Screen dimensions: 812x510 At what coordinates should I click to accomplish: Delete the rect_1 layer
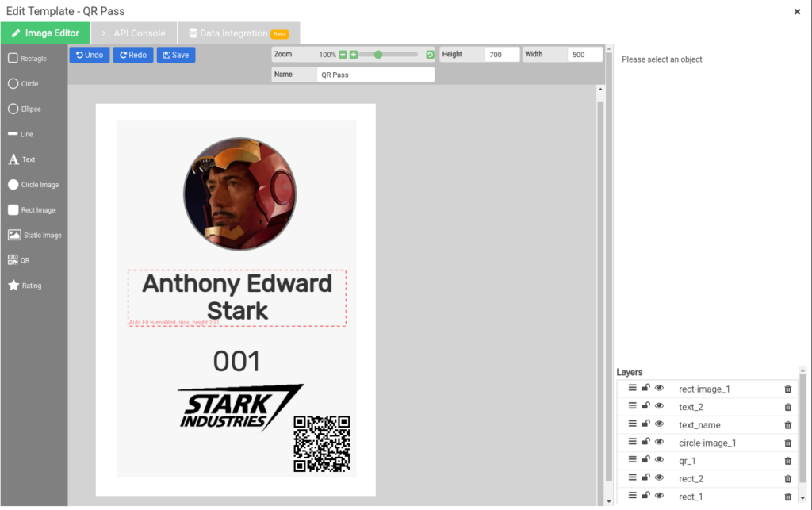pyautogui.click(x=787, y=497)
